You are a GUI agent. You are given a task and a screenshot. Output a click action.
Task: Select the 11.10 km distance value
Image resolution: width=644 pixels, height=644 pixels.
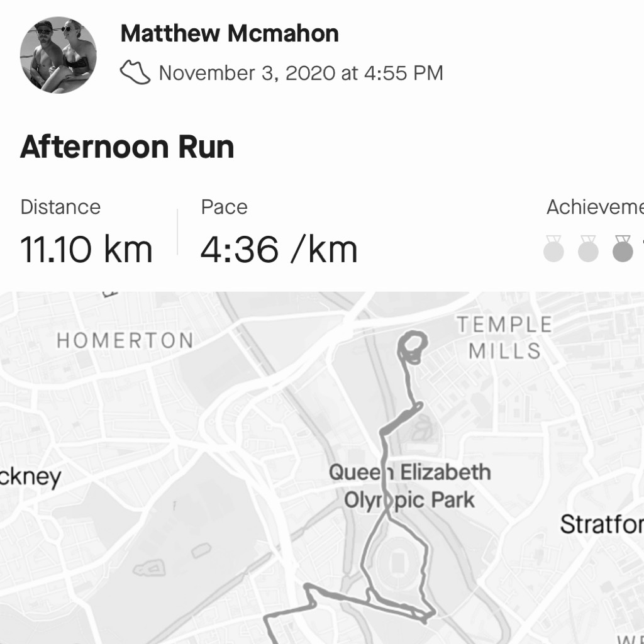click(86, 249)
